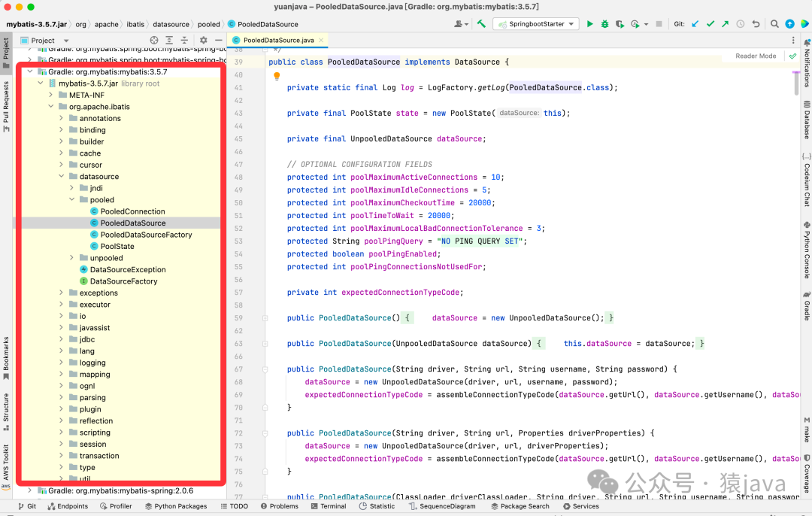Open Project panel gear settings

pos(204,40)
